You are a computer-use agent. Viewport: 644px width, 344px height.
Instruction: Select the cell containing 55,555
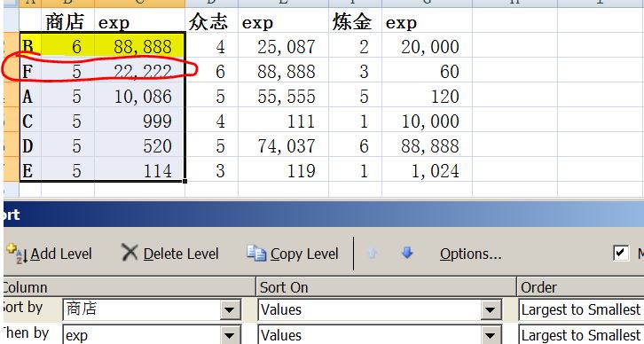tap(283, 95)
